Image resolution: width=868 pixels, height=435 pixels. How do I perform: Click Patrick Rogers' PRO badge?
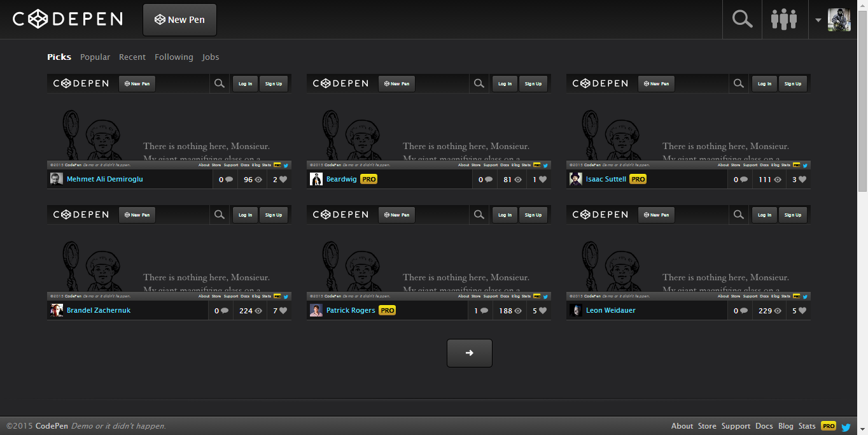(x=388, y=310)
